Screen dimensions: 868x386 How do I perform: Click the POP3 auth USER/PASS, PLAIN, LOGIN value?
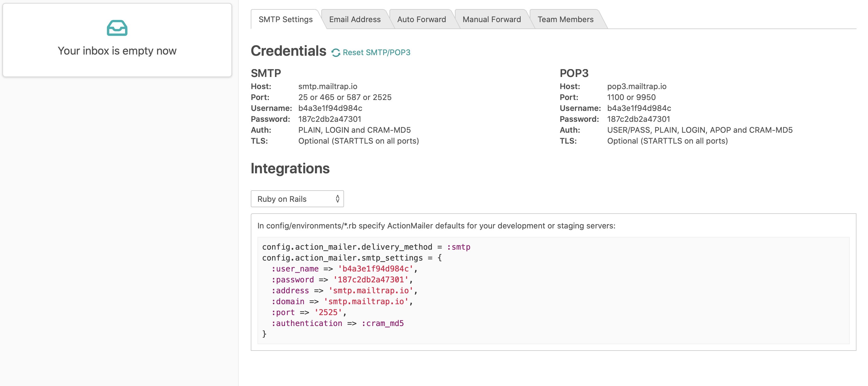pos(700,130)
